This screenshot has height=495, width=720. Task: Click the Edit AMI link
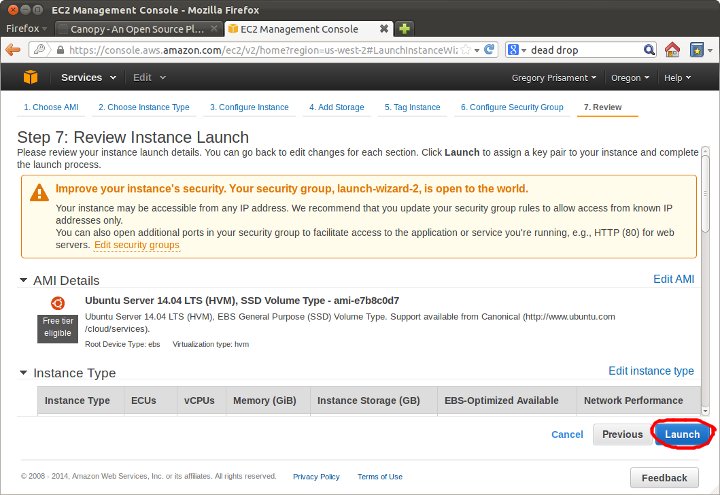[674, 279]
